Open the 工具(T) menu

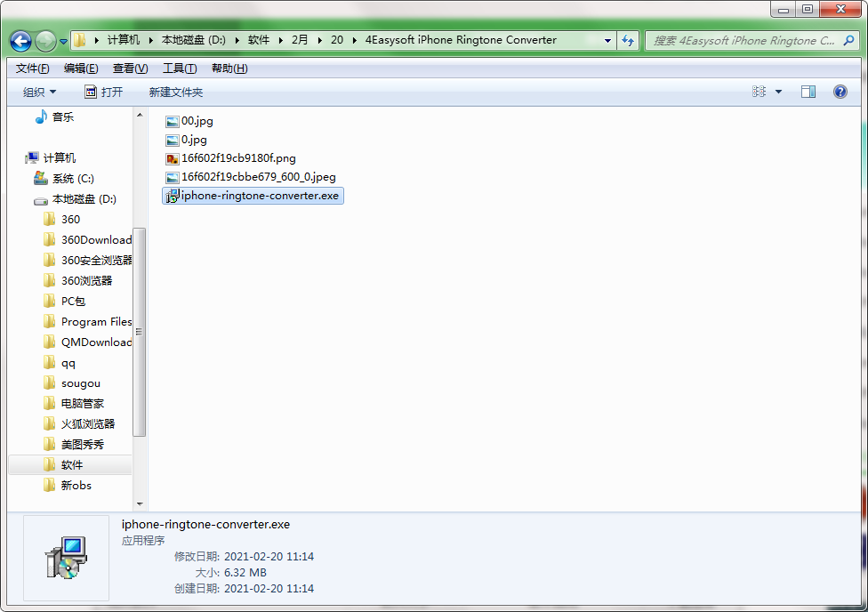(x=180, y=68)
